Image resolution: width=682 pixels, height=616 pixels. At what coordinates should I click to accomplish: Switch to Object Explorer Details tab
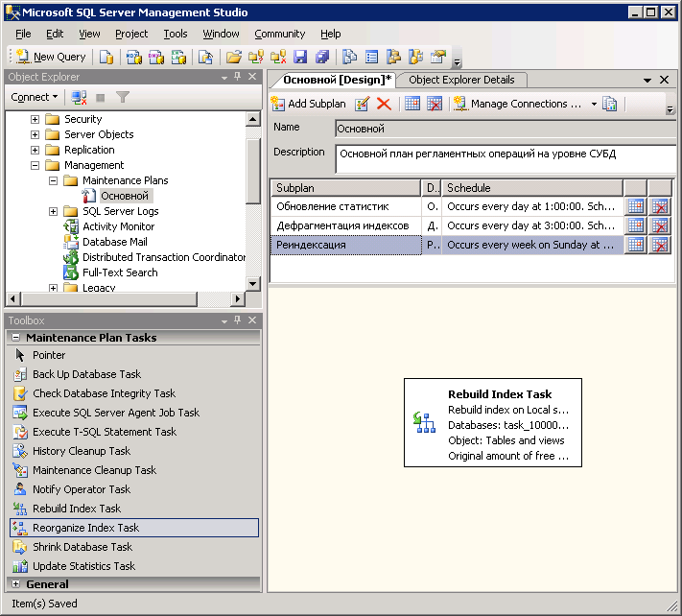[x=461, y=80]
